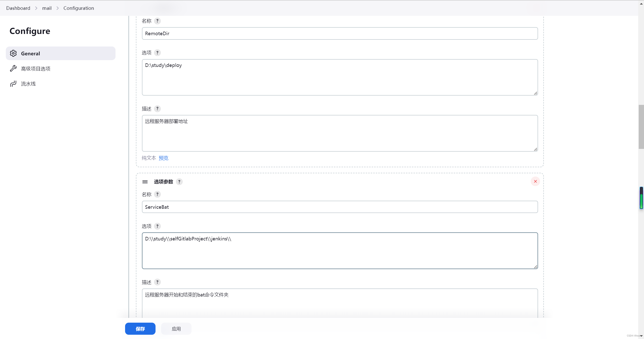Go to Dashboard breadcrumb

point(18,8)
